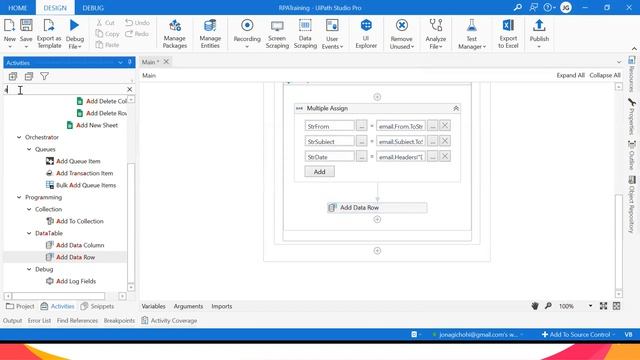Screen dimensions: 640x360
Task: Pin the Activities panel
Action: 130,62
